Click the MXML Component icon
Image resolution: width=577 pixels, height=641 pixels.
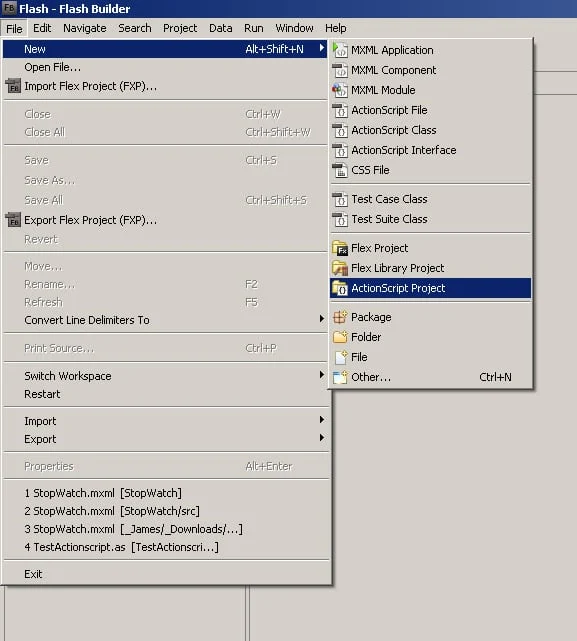[340, 70]
